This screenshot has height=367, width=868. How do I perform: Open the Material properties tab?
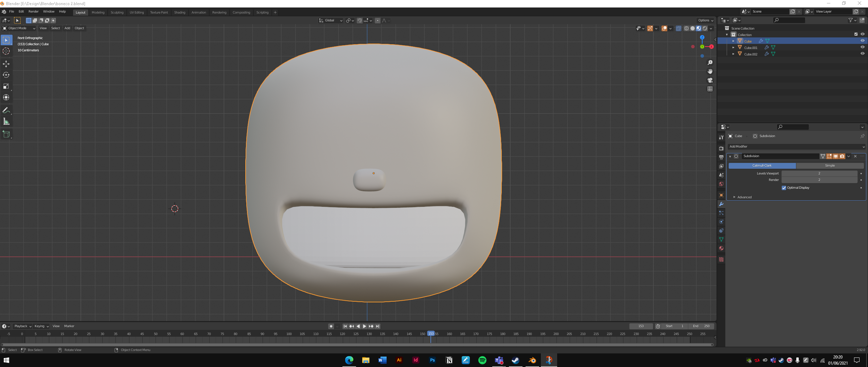[721, 248]
